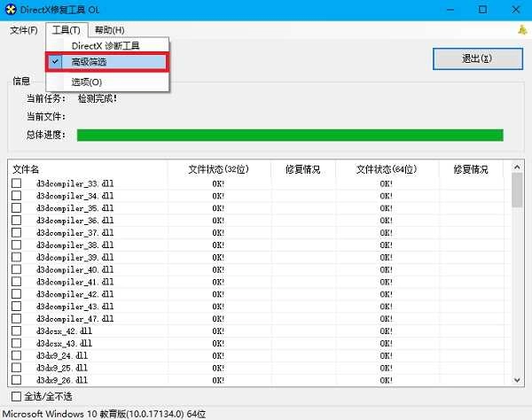Viewport: 532px width, 420px height.
Task: Toggle the checkmark beside 高级筛选 menu entry
Action: (x=55, y=62)
